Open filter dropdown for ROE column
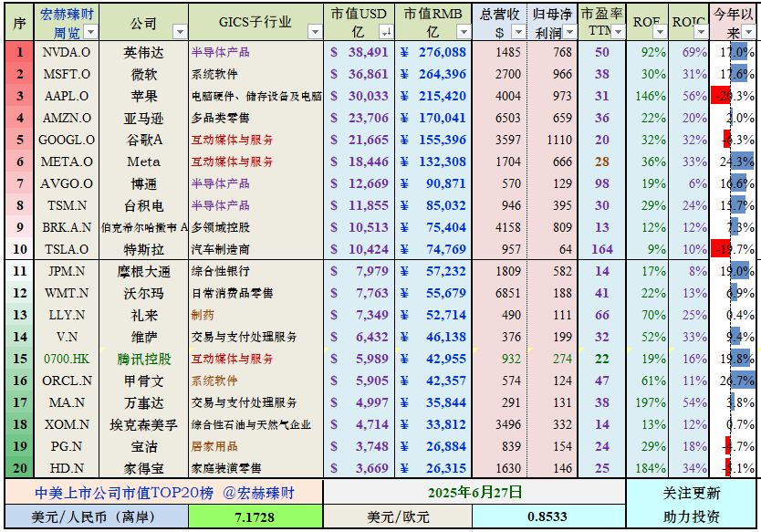761x532 pixels. (660, 32)
